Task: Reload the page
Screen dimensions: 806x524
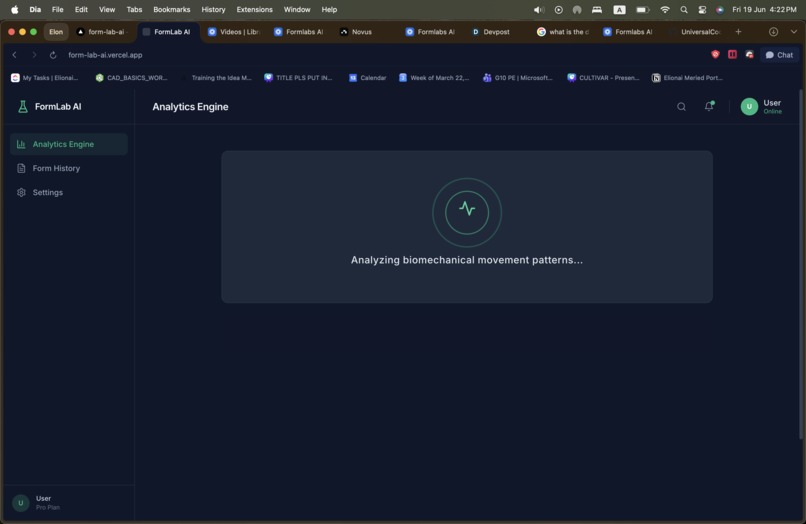Action: (x=53, y=55)
